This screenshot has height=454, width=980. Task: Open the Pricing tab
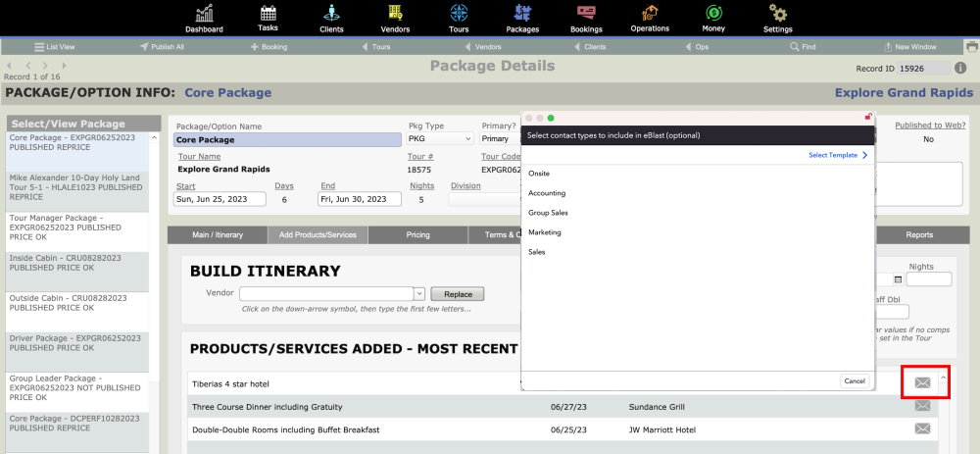click(418, 235)
